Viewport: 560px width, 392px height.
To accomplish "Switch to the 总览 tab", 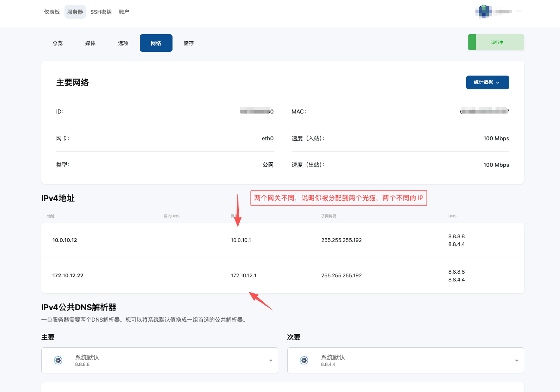I will point(58,43).
